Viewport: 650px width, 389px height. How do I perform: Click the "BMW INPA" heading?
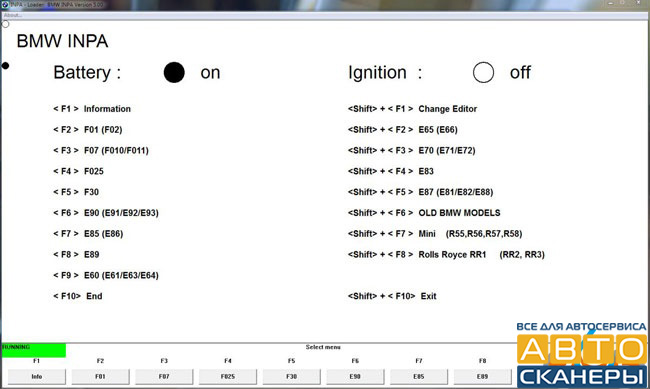tap(63, 41)
